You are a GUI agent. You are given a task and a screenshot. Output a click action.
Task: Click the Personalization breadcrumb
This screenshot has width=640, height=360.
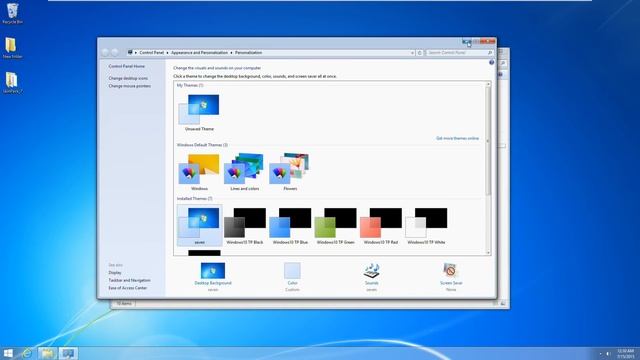click(249, 53)
